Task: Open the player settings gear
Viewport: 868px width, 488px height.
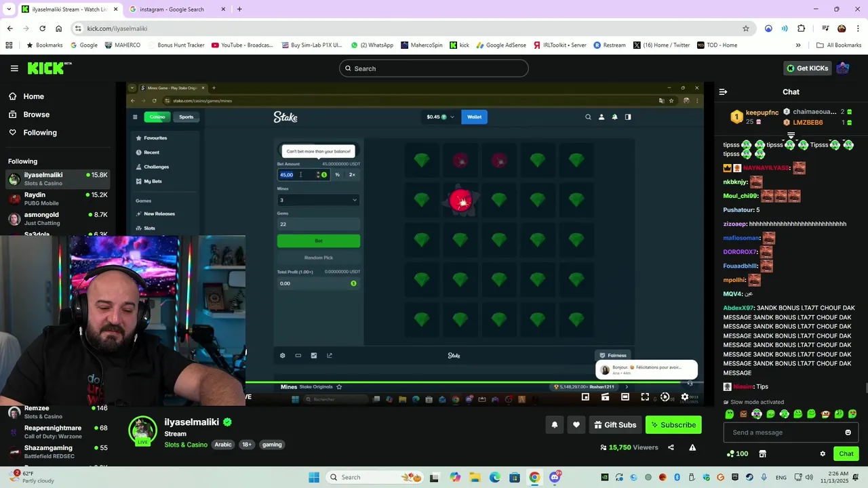Action: [x=684, y=397]
